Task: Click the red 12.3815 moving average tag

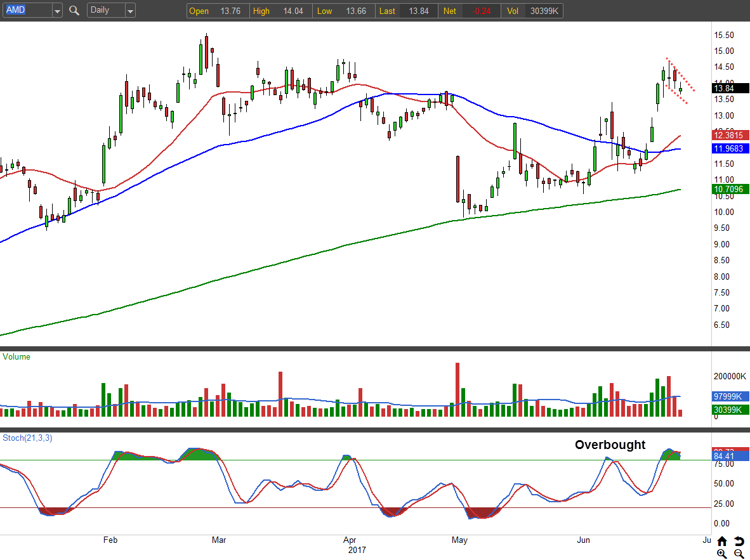Action: (730, 136)
